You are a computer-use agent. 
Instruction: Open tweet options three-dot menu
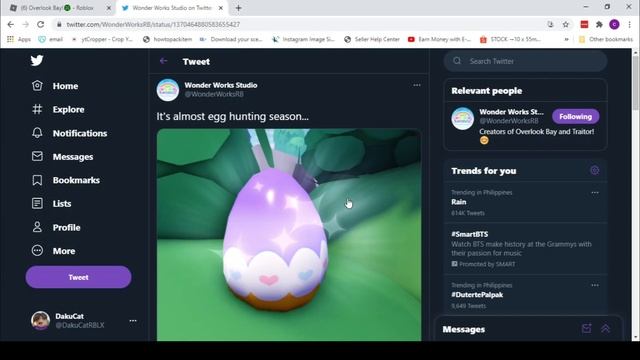point(417,85)
